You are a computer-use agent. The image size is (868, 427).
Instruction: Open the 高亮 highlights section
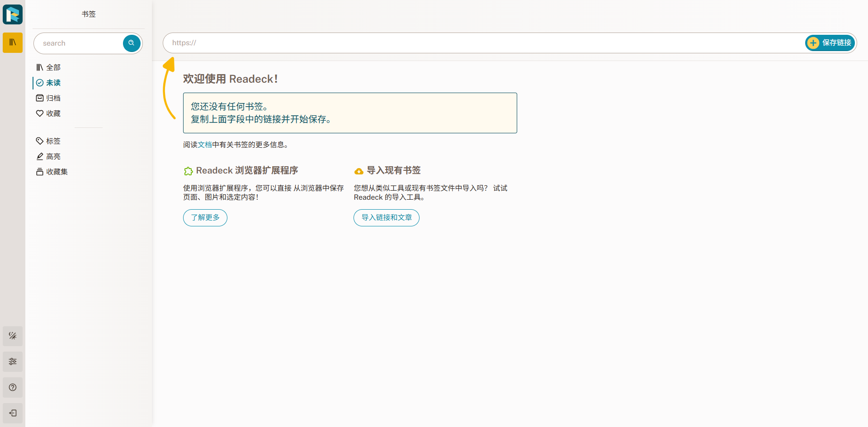(53, 156)
